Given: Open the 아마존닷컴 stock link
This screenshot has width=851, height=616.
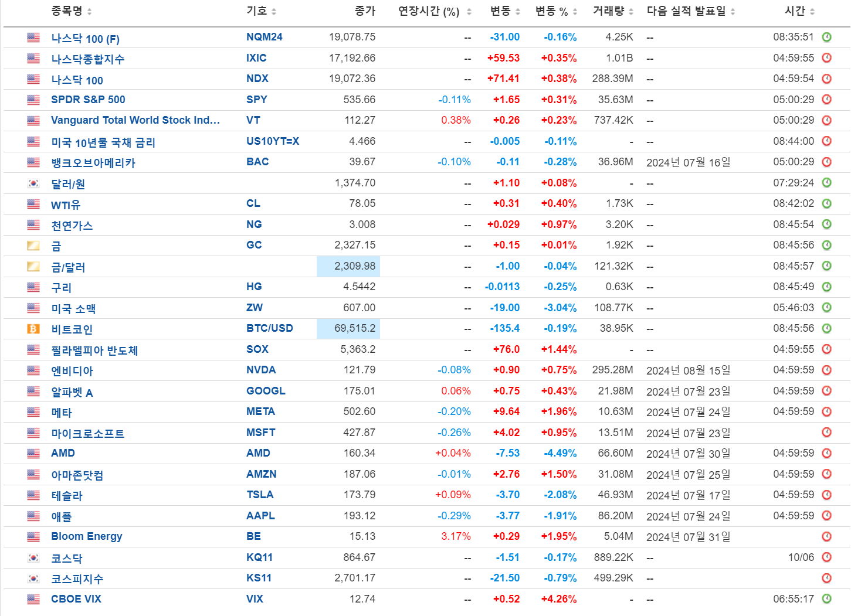Looking at the screenshot, I should [77, 475].
